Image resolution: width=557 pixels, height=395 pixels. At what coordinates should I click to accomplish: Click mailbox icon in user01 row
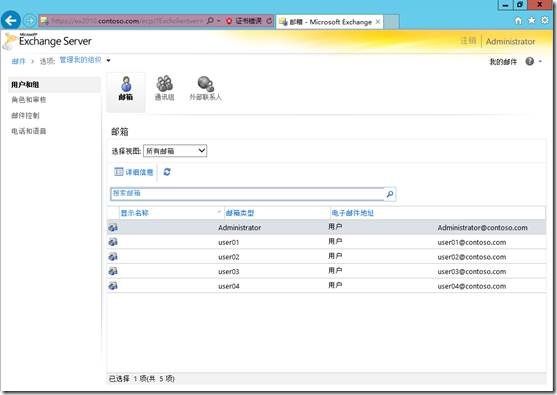point(113,242)
